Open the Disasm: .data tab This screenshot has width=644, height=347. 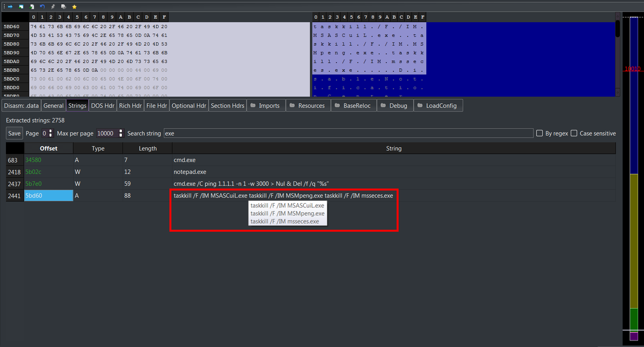point(20,106)
